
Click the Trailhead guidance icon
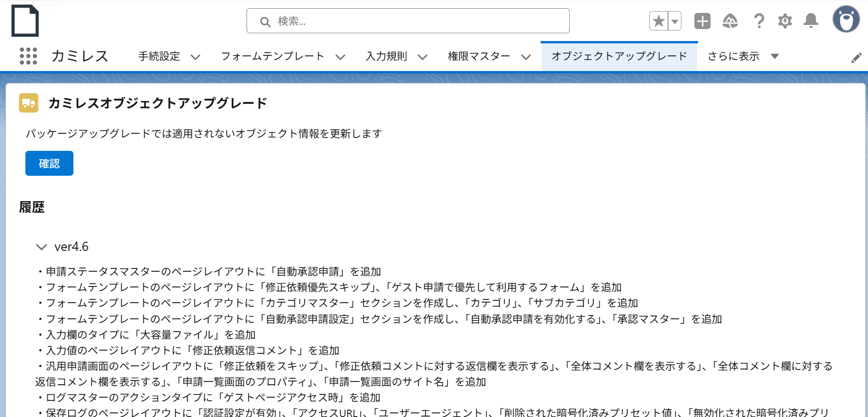pos(730,20)
